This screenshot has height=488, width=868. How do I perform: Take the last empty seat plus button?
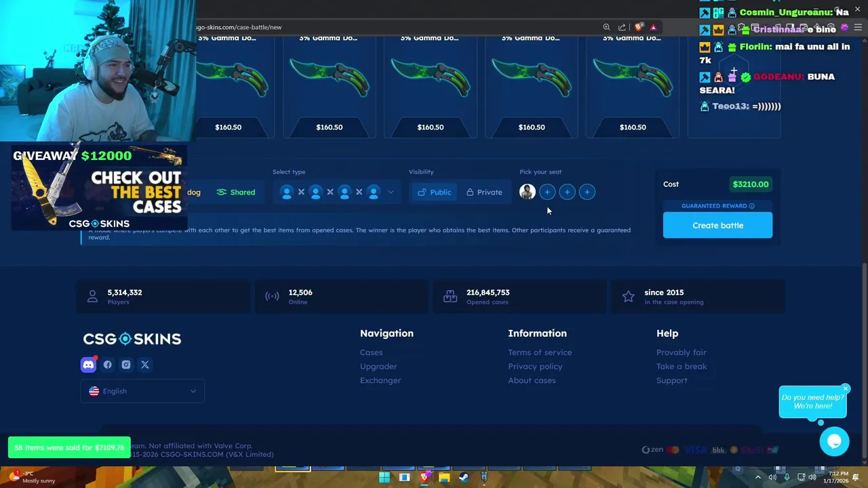point(587,192)
